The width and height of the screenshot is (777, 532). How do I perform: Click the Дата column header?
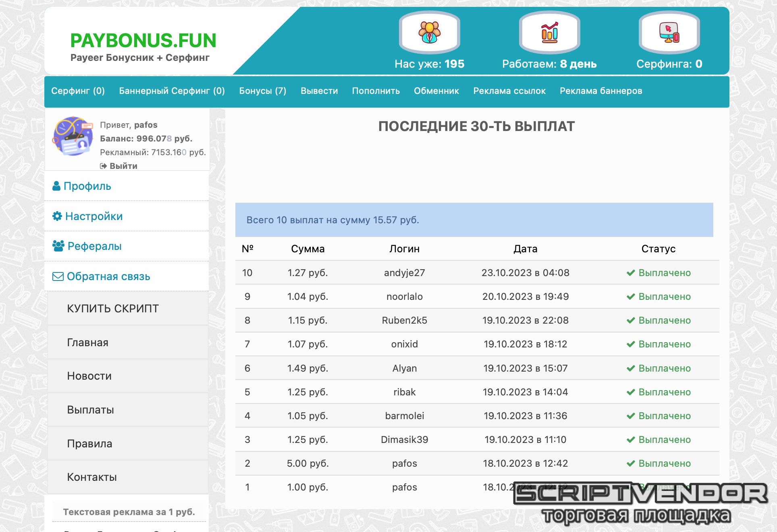[526, 249]
